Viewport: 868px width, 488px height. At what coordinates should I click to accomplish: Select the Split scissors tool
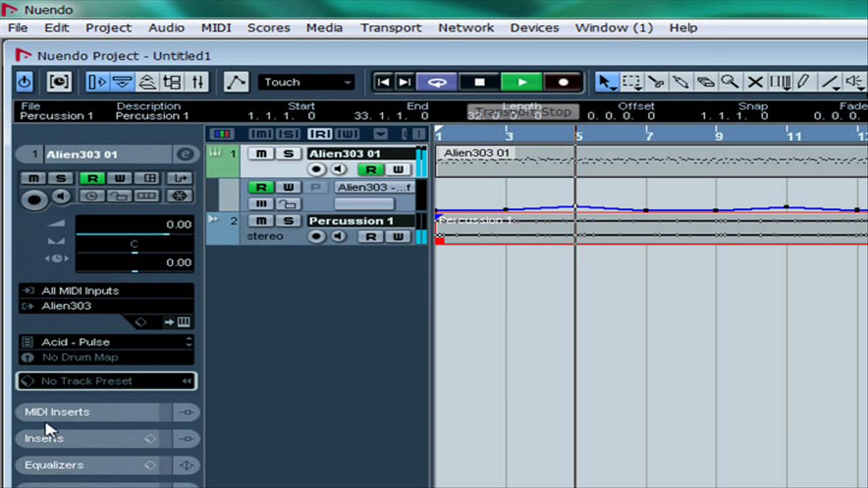[x=656, y=82]
